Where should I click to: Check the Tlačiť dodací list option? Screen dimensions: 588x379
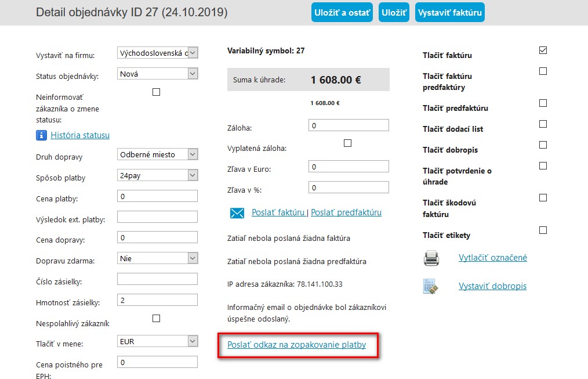(543, 124)
